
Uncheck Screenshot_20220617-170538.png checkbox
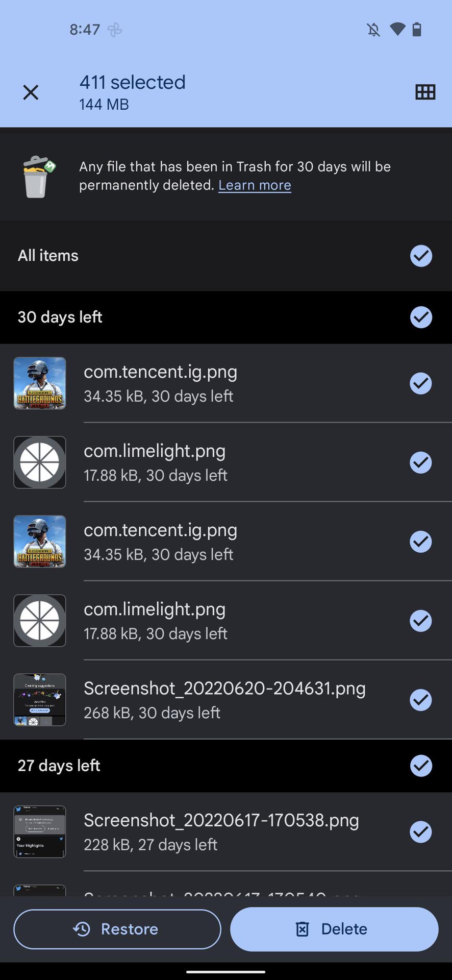(421, 831)
